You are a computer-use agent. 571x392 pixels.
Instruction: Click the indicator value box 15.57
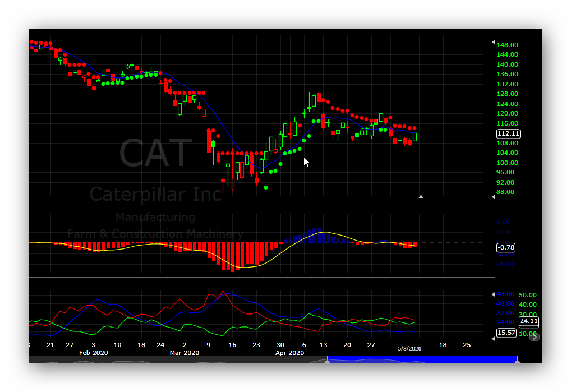(x=506, y=333)
